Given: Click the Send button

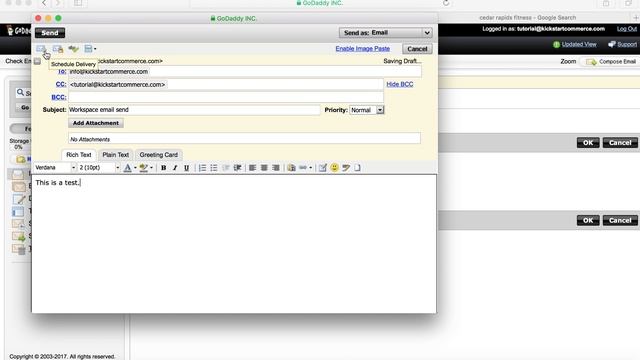Looking at the screenshot, I should 50,33.
